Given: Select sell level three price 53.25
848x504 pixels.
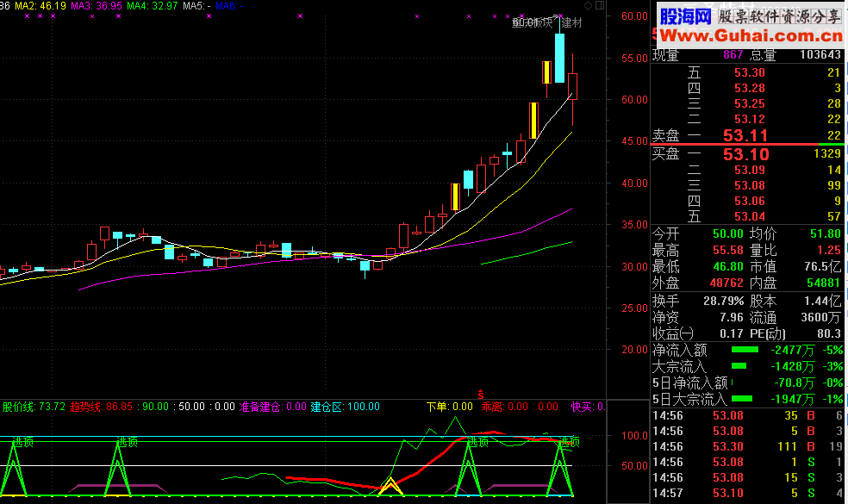Looking at the screenshot, I should click(x=750, y=103).
